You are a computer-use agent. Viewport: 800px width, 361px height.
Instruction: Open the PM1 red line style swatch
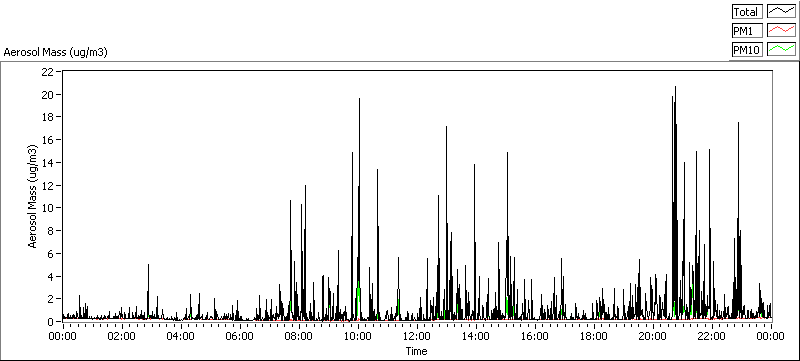[x=782, y=31]
